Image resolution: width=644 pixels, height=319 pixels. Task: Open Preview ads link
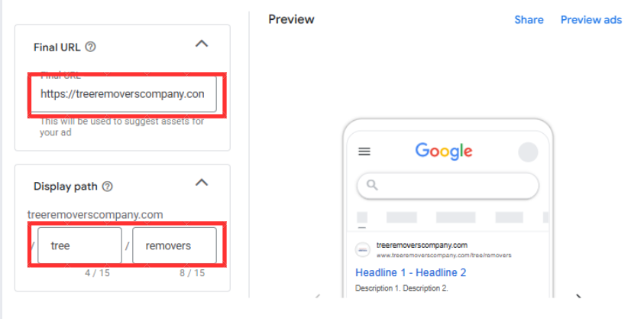(x=591, y=20)
